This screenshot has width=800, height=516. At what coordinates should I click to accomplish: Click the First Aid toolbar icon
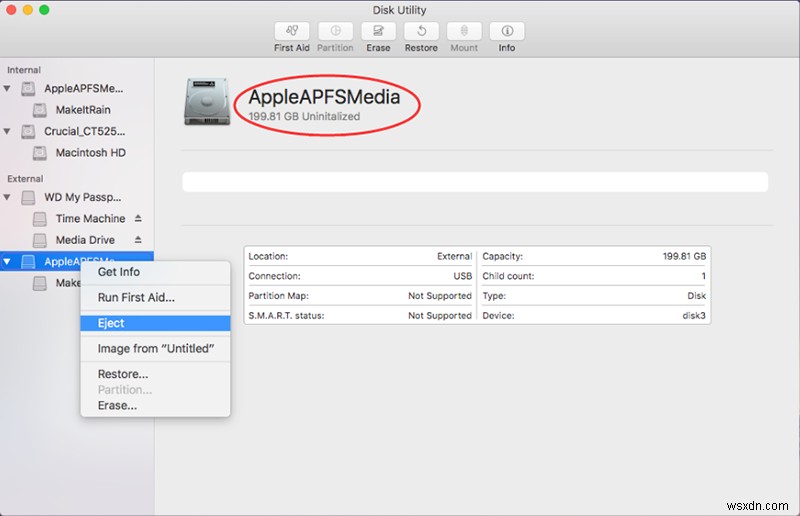292,31
